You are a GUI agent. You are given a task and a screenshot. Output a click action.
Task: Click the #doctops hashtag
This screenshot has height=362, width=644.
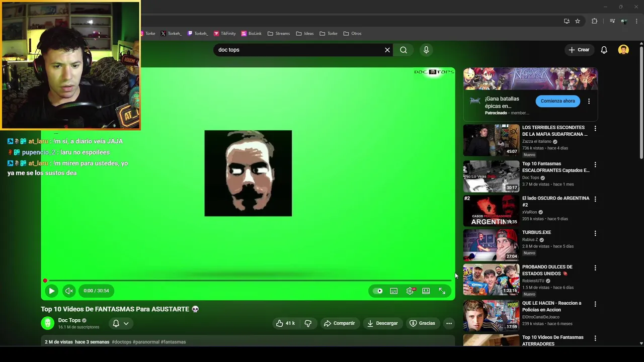(122, 342)
